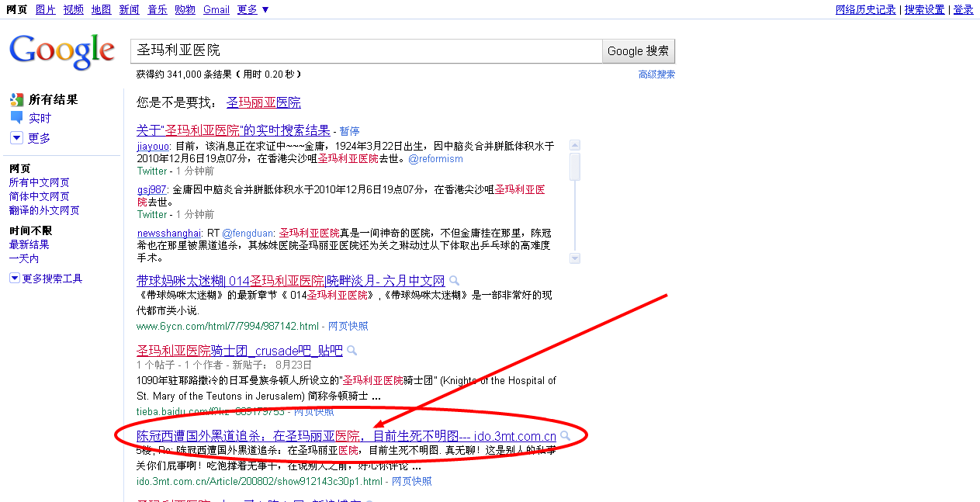The width and height of the screenshot is (980, 502).
Task: Click URL text www.6ycn.com/html/7/7994/987142.html
Action: (227, 326)
